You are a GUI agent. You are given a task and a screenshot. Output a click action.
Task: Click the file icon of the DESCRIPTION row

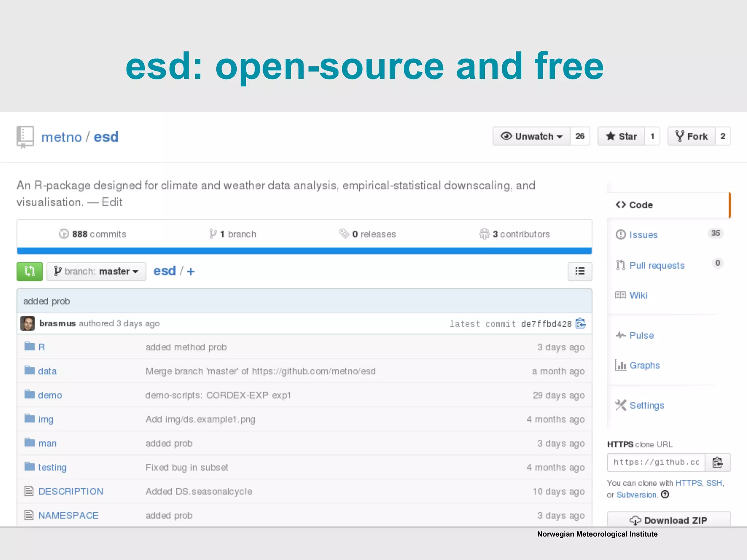(x=29, y=491)
